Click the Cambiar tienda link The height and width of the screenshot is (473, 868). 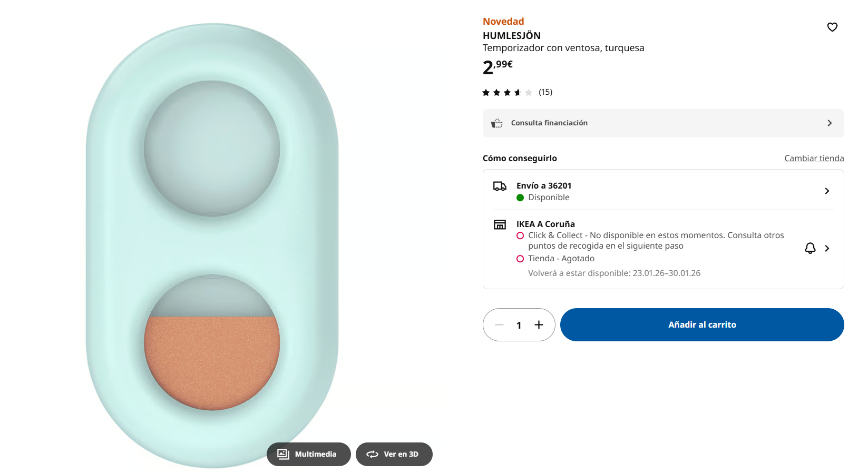tap(814, 159)
